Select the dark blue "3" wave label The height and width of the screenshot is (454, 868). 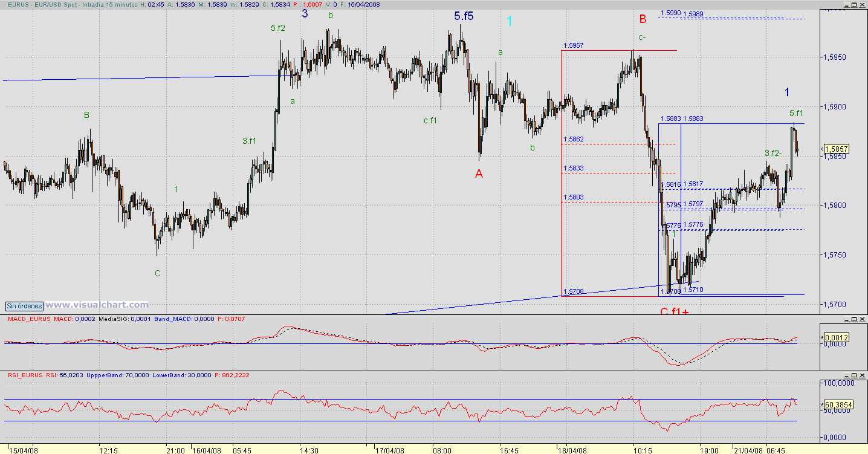[305, 14]
